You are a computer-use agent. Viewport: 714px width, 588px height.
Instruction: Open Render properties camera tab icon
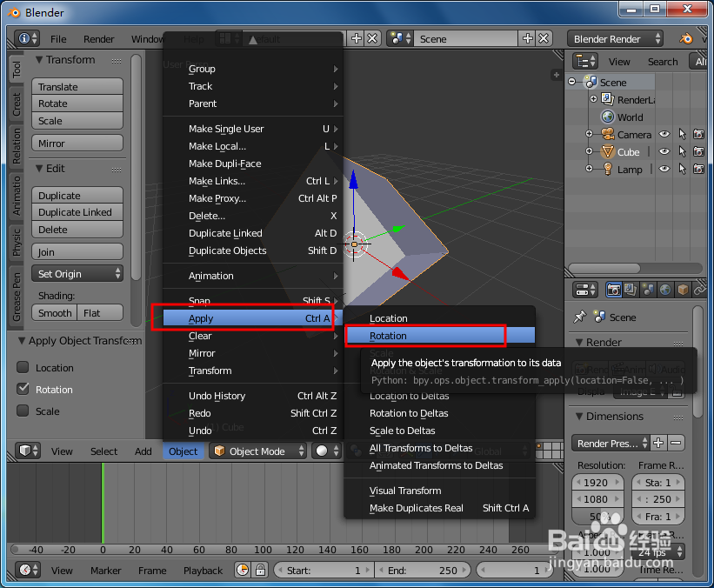613,290
